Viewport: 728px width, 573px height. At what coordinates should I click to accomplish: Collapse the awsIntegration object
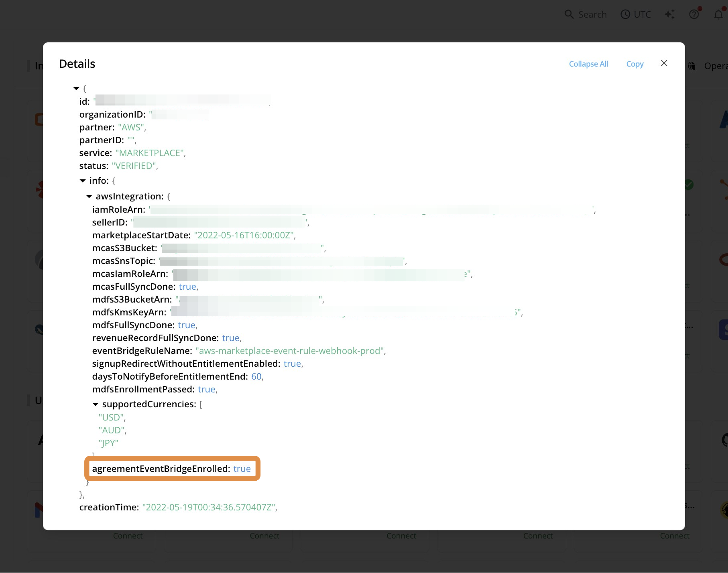[89, 197]
